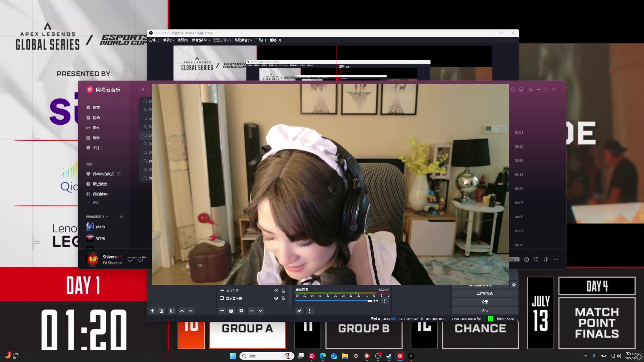
Task: Like the song Shivers with heart icon
Action: [130, 259]
